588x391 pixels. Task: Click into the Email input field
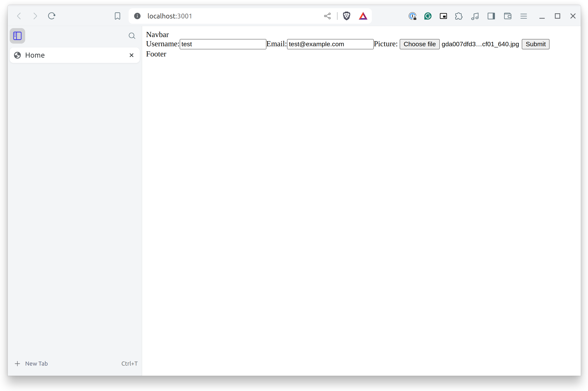[x=330, y=44]
